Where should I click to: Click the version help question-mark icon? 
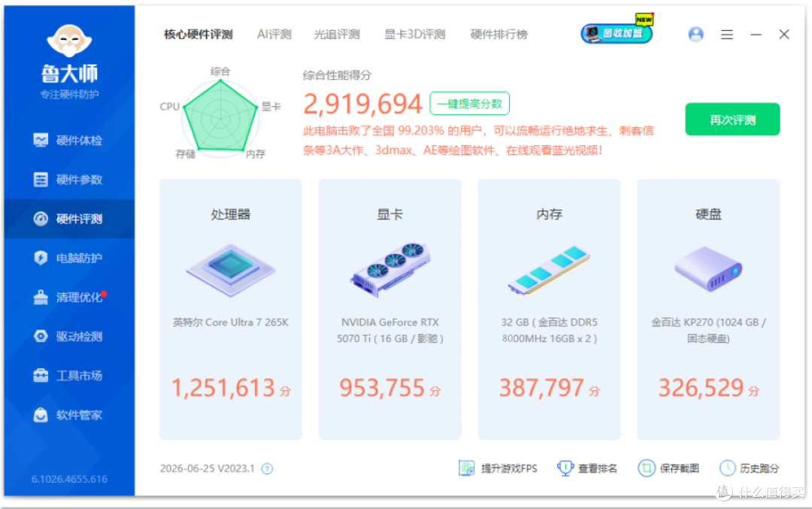click(x=267, y=468)
